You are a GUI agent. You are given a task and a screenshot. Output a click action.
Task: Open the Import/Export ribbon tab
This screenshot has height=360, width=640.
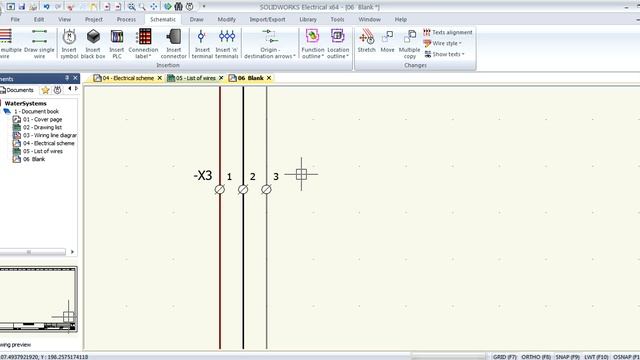(267, 19)
